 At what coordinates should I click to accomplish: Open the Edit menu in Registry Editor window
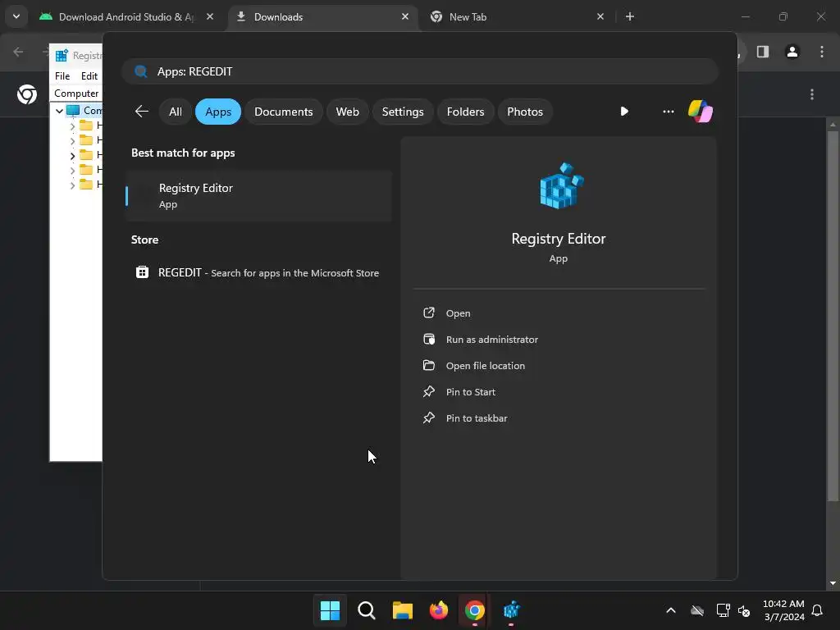tap(89, 76)
